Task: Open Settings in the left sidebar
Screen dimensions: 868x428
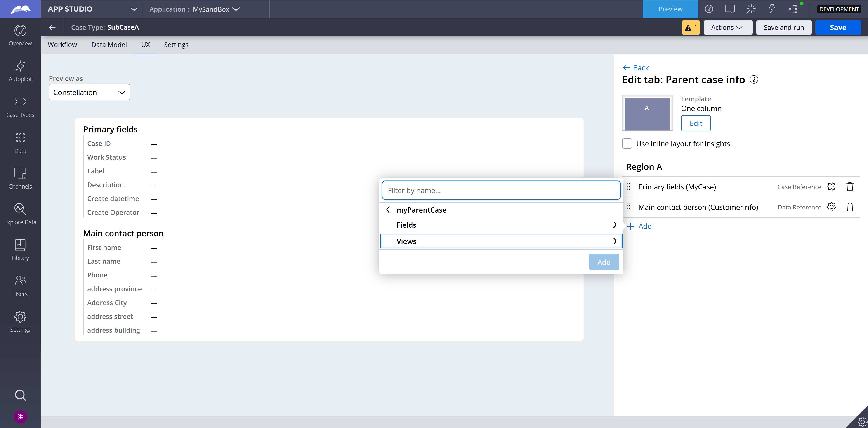Action: 20,322
